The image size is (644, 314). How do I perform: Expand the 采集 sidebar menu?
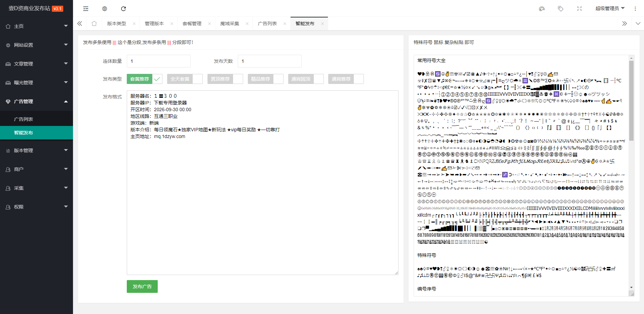pyautogui.click(x=36, y=188)
